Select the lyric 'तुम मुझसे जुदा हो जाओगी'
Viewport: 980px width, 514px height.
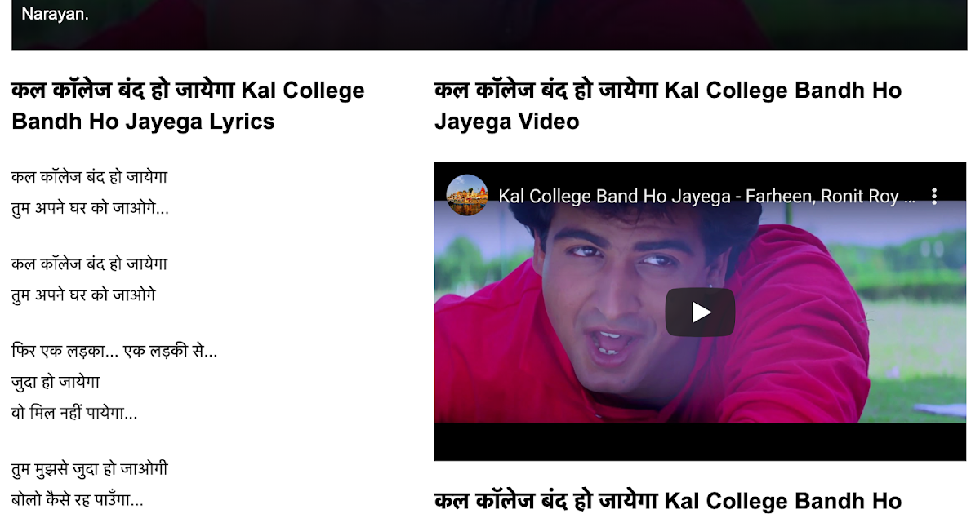click(90, 469)
